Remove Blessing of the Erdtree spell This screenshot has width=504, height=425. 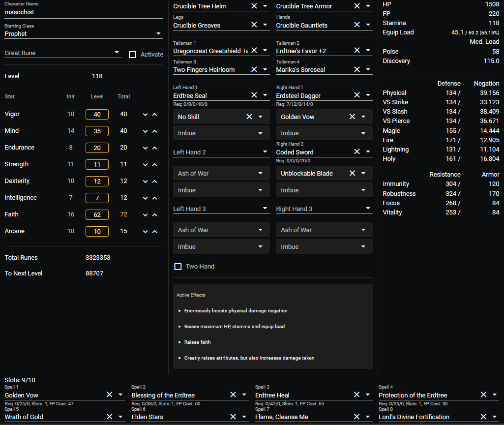(x=233, y=395)
